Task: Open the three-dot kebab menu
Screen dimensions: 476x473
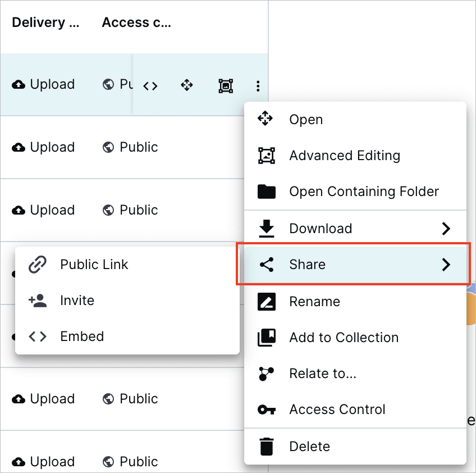Action: click(x=258, y=86)
